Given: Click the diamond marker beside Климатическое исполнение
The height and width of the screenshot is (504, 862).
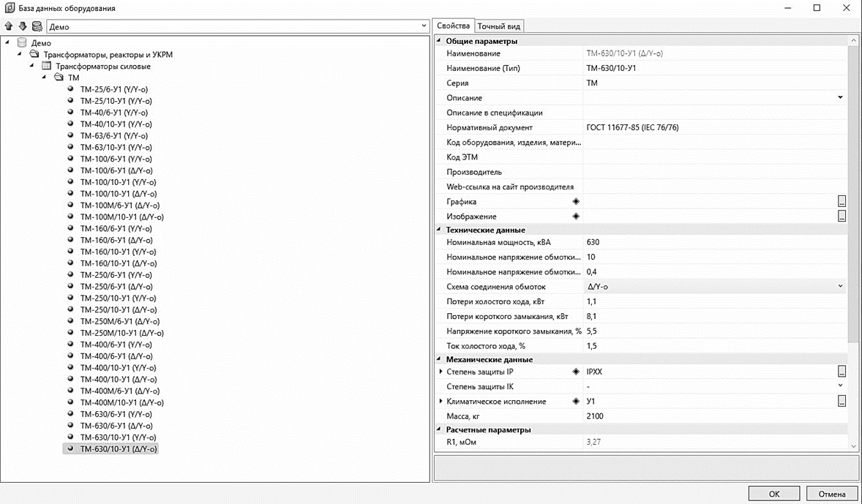Looking at the screenshot, I should click(576, 402).
